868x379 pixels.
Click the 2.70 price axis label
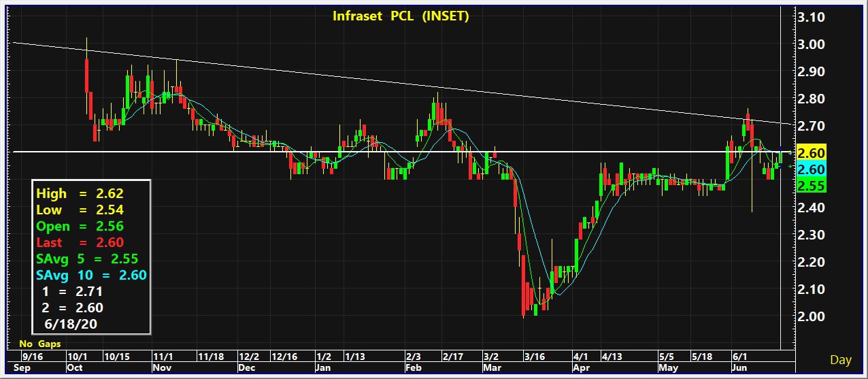(x=811, y=126)
